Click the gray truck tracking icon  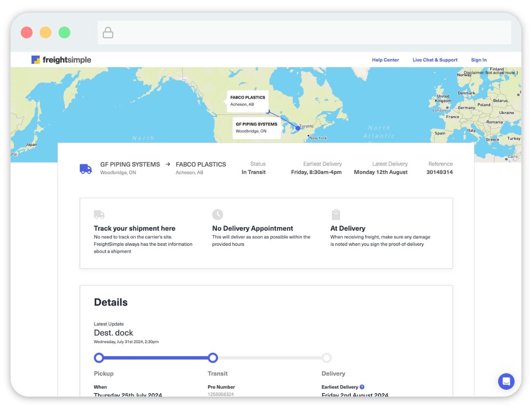click(x=99, y=214)
